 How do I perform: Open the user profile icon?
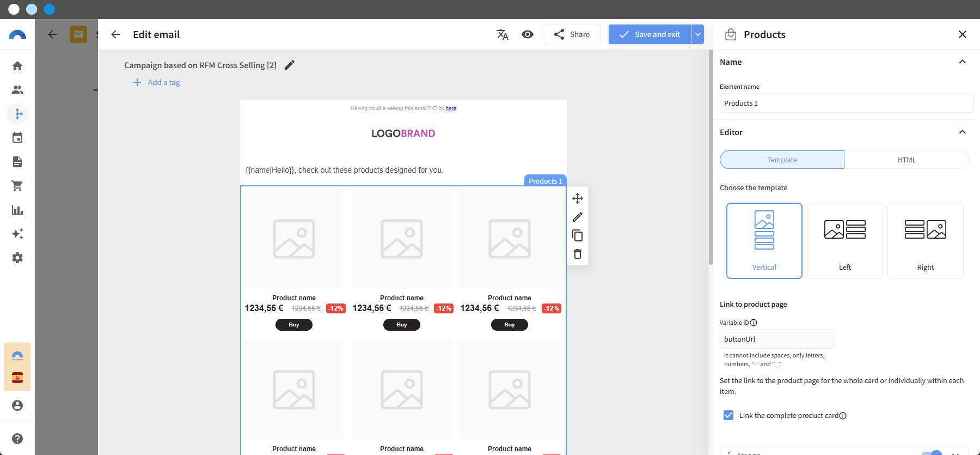pos(17,405)
